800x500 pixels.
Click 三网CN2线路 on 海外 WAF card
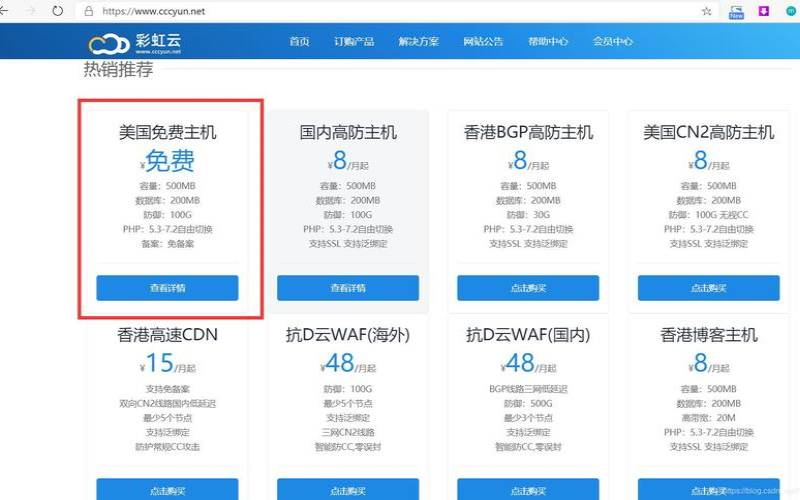pos(348,432)
